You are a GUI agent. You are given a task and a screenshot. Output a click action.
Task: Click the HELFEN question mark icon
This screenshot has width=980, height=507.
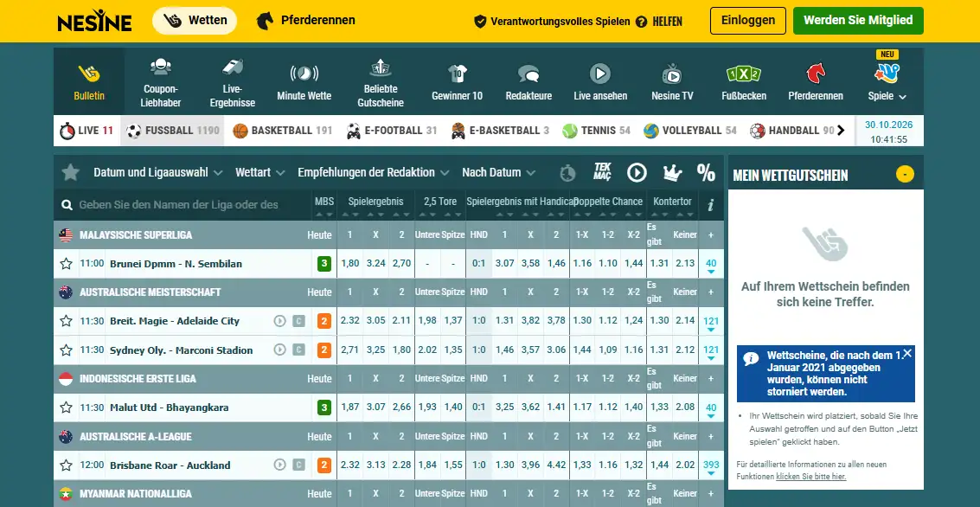tap(641, 22)
